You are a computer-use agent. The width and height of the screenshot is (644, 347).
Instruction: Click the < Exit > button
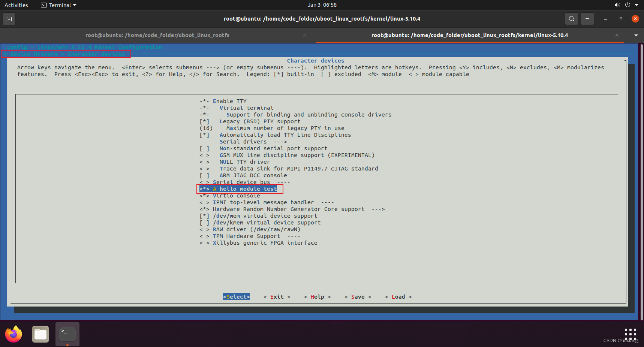tap(277, 297)
